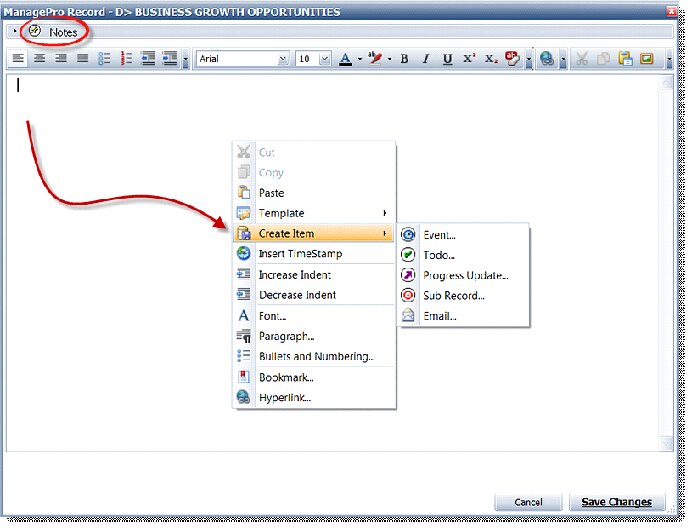694x531 pixels.
Task: Open font color dropdown arrow
Action: pos(360,59)
